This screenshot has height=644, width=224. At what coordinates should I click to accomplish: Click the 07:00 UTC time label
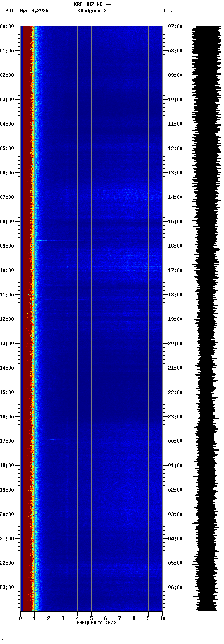pyautogui.click(x=175, y=26)
